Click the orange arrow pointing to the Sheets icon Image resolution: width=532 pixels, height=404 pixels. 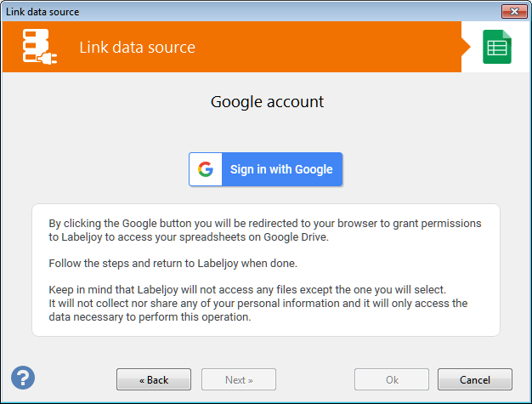(x=466, y=47)
